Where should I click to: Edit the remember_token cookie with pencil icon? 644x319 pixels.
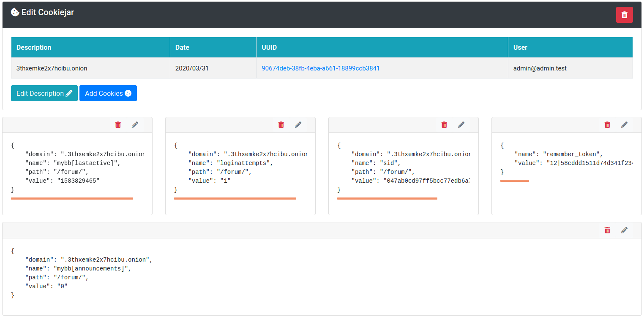point(624,125)
